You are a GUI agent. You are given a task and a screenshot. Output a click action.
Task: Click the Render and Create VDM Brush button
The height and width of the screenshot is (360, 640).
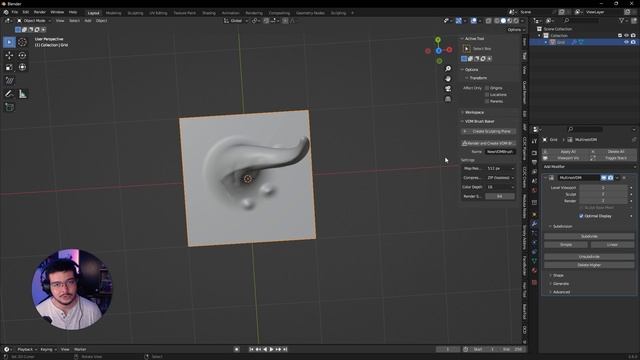488,143
